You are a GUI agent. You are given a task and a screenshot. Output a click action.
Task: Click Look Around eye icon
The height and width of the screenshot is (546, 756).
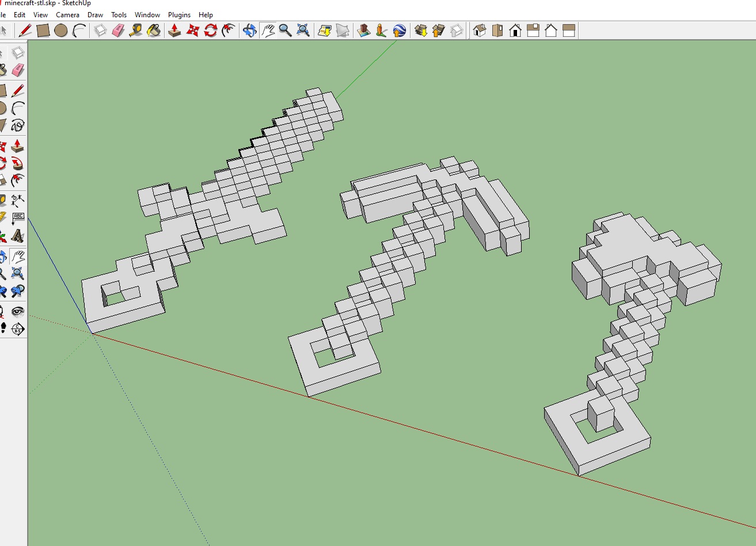click(18, 311)
